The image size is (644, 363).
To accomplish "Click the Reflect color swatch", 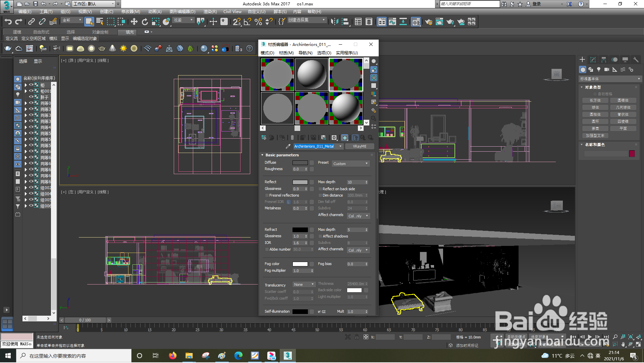I will point(300,182).
